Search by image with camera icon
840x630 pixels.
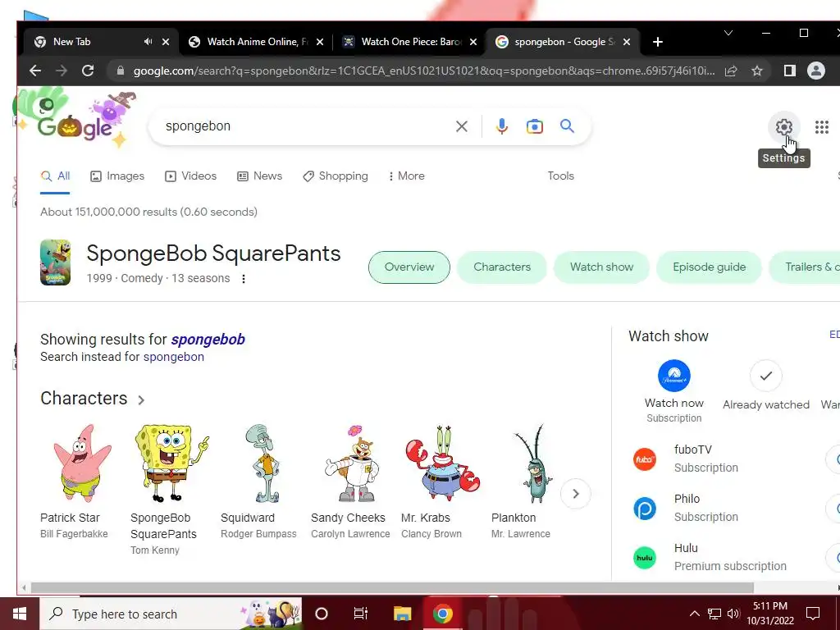click(535, 126)
